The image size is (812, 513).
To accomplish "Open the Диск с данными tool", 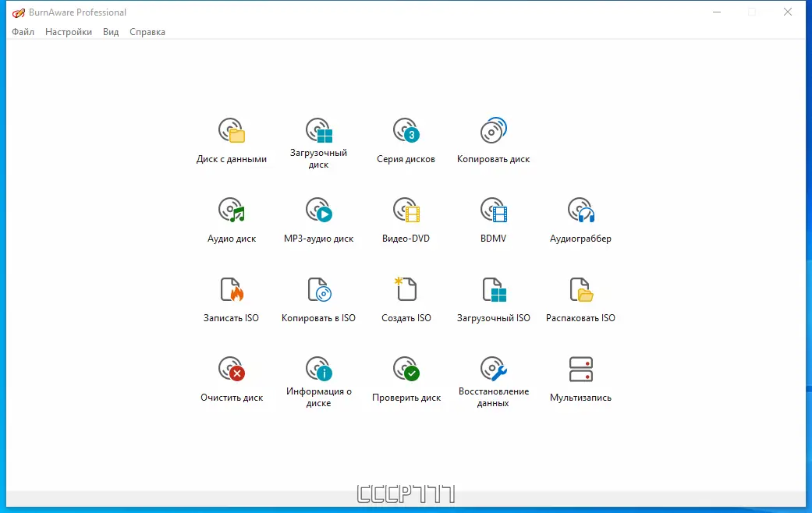I will pos(232,140).
